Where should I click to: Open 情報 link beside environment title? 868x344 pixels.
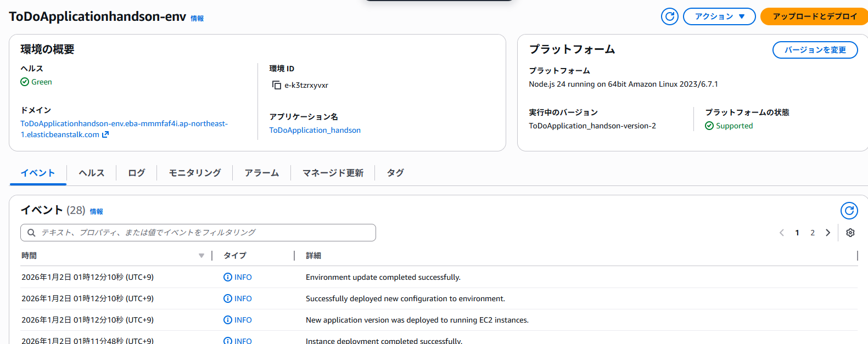(x=197, y=19)
